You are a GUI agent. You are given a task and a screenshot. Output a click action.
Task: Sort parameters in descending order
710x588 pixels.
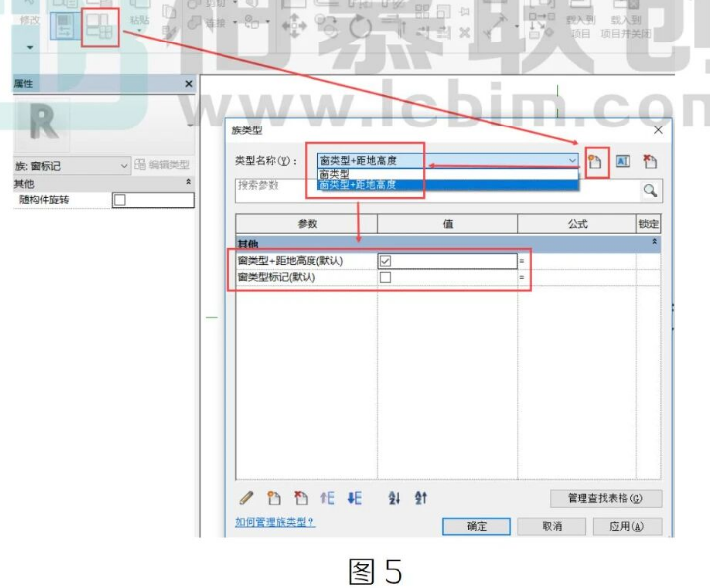(420, 498)
